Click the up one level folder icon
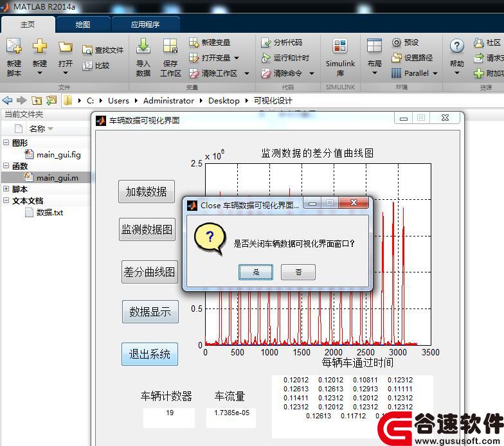The height and width of the screenshot is (446, 504). (37, 100)
